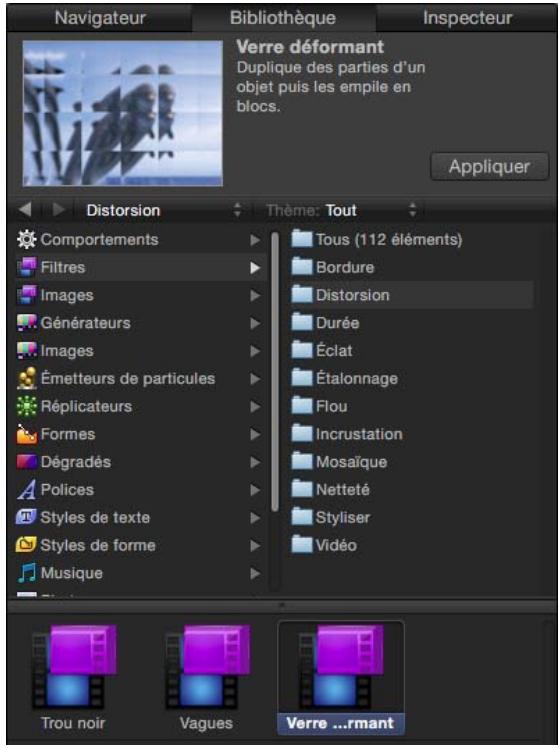Viewport: 560px width, 748px height.
Task: Click the Polices font icon
Action: click(26, 489)
